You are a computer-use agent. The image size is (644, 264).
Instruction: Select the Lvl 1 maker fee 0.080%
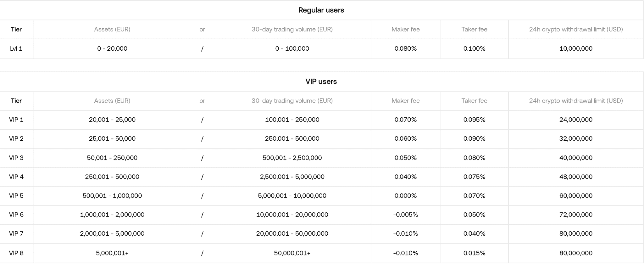point(405,48)
